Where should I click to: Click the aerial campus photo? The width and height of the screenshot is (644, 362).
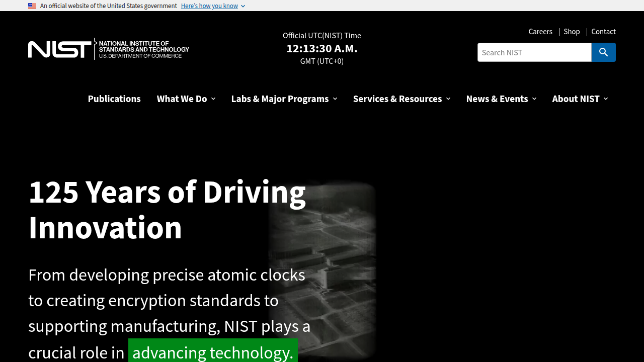click(323, 271)
